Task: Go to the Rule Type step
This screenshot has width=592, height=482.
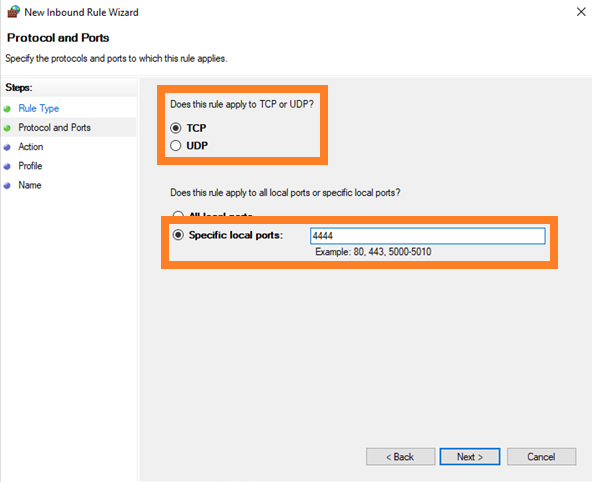Action: point(39,109)
